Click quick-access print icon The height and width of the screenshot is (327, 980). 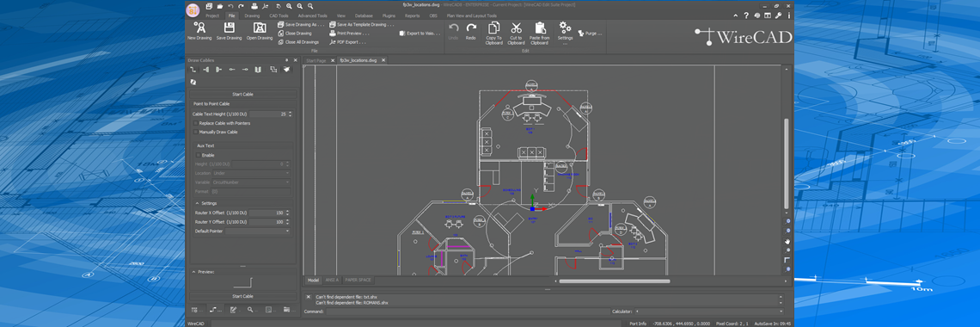click(254, 6)
